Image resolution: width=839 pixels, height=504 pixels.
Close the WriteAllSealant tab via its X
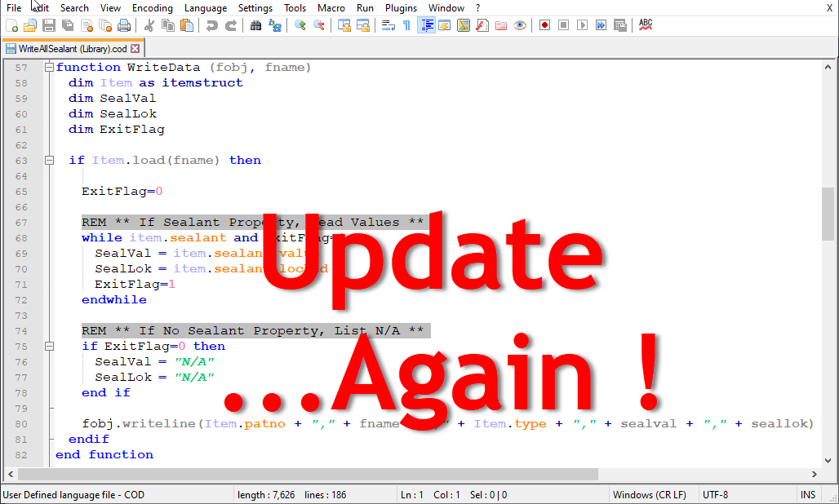pos(135,48)
